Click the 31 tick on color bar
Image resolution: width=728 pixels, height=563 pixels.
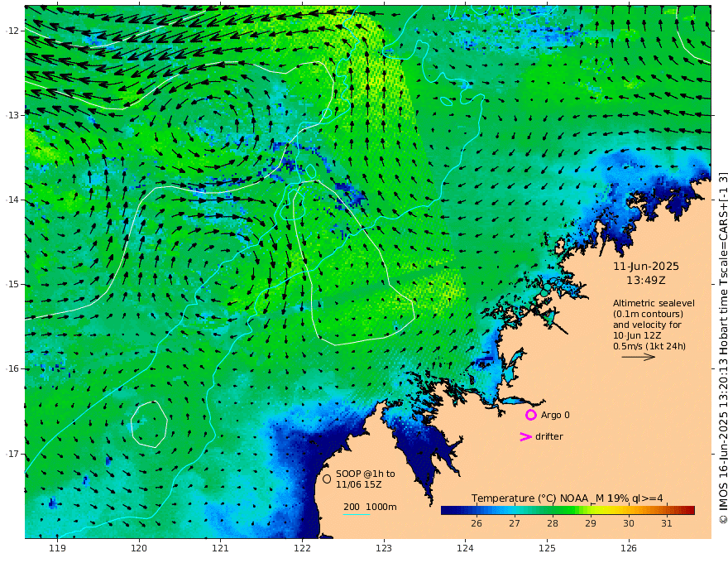tap(666, 523)
